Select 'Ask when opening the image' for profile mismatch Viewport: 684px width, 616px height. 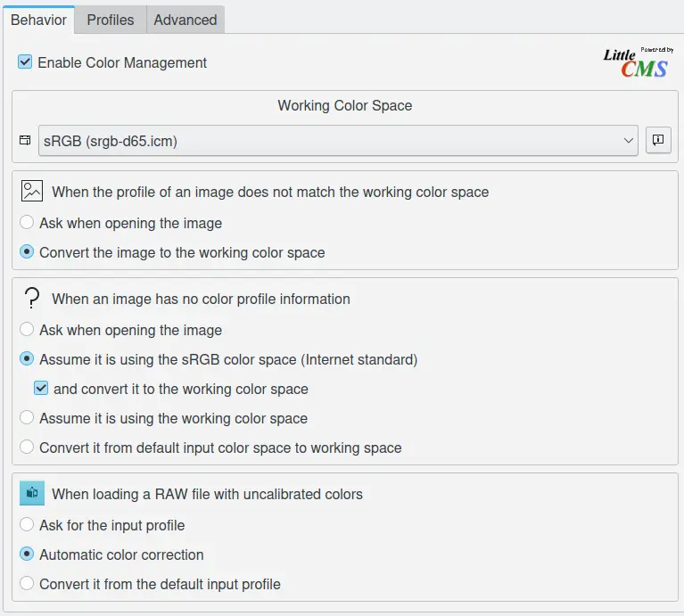[28, 223]
